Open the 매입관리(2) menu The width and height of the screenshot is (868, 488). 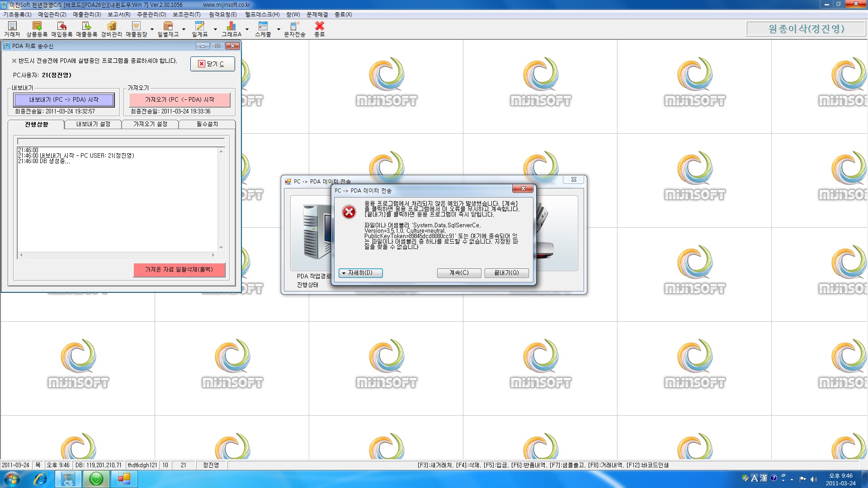pos(52,14)
